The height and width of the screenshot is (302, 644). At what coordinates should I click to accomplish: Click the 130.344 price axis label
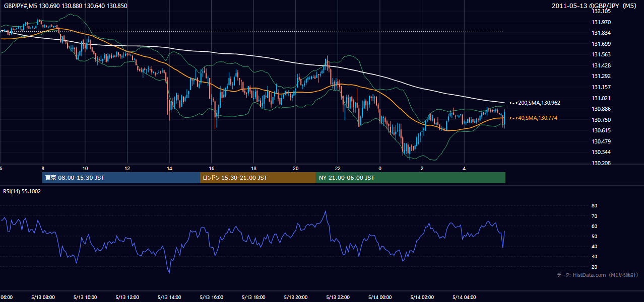(x=601, y=152)
